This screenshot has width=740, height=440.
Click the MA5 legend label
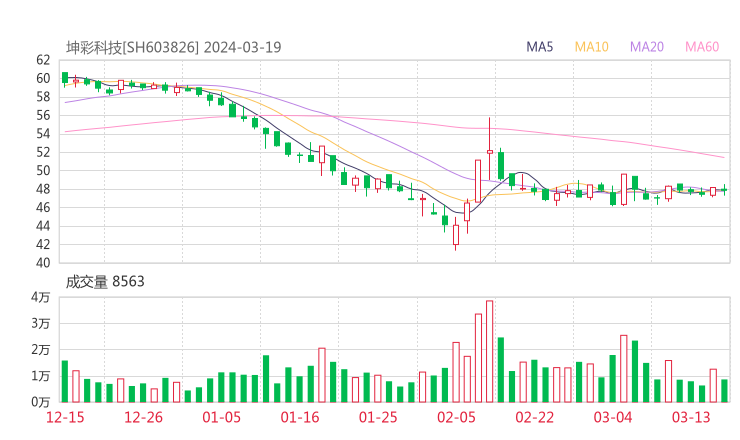click(x=539, y=47)
